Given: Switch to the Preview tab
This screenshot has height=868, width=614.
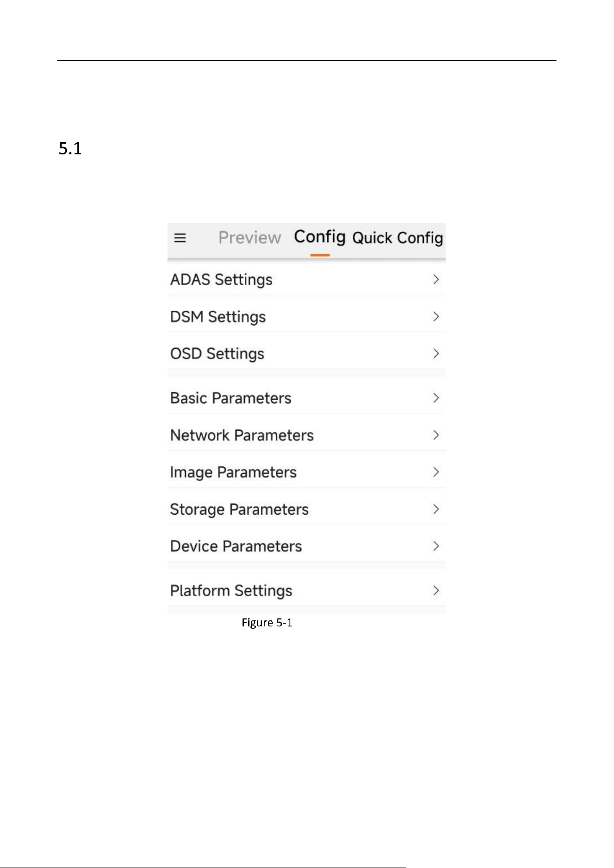Looking at the screenshot, I should [249, 237].
